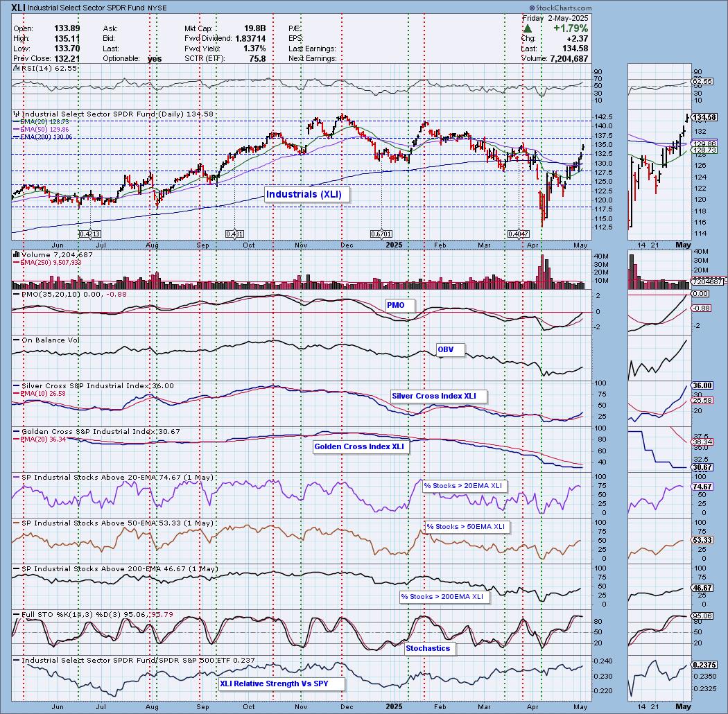Click the NYSE exchange label
Viewport: 728px width, 714px height.
coord(156,8)
